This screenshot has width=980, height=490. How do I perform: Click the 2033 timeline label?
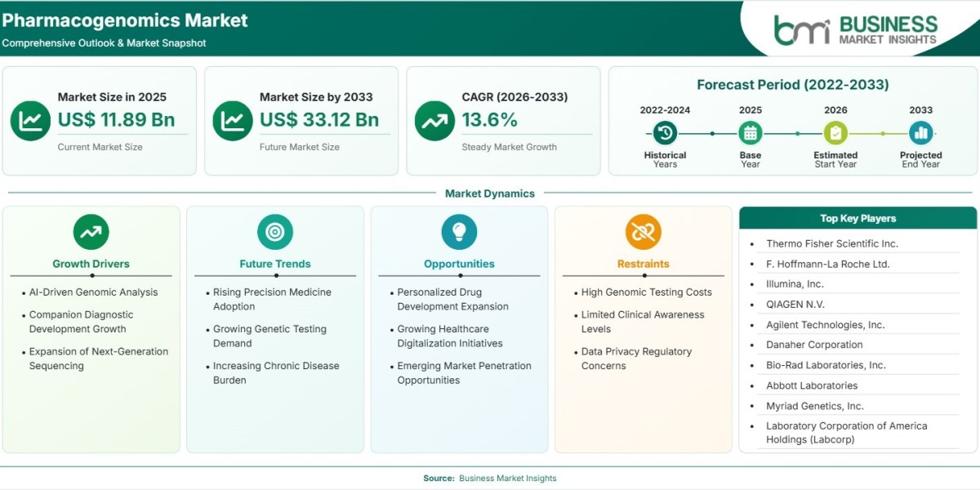921,109
